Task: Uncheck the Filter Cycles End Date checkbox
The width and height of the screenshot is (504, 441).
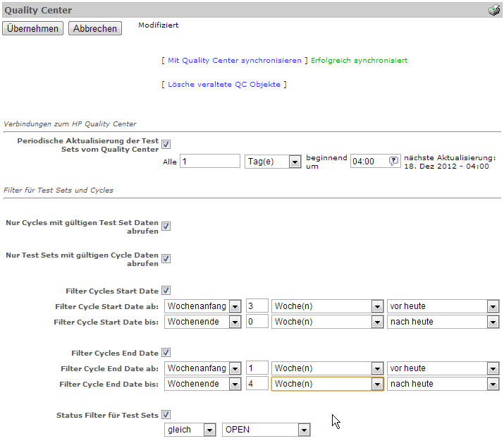Action: pyautogui.click(x=166, y=352)
